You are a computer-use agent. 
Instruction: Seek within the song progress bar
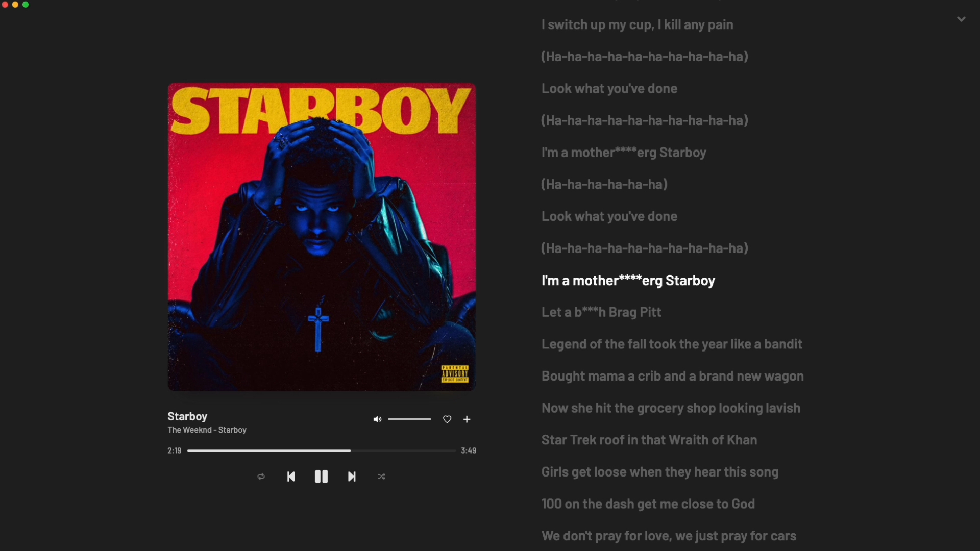322,450
